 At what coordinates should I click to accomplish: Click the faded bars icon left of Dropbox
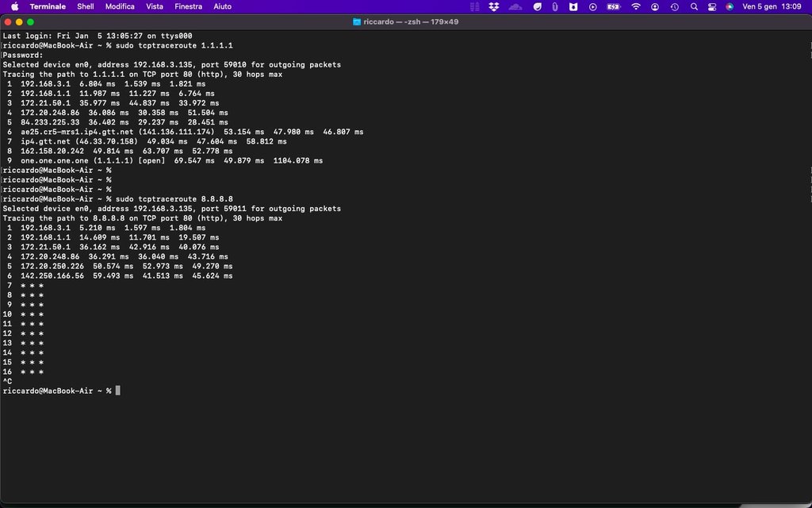(474, 6)
